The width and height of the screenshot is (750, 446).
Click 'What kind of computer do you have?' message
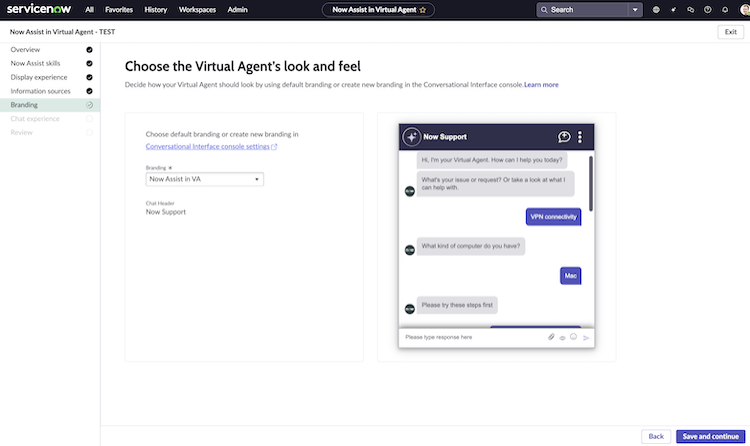pyautogui.click(x=471, y=246)
